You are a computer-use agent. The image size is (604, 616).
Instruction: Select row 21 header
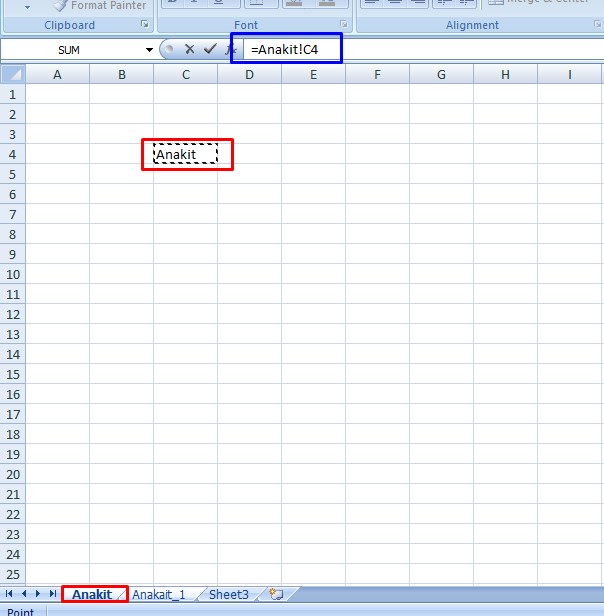click(13, 495)
